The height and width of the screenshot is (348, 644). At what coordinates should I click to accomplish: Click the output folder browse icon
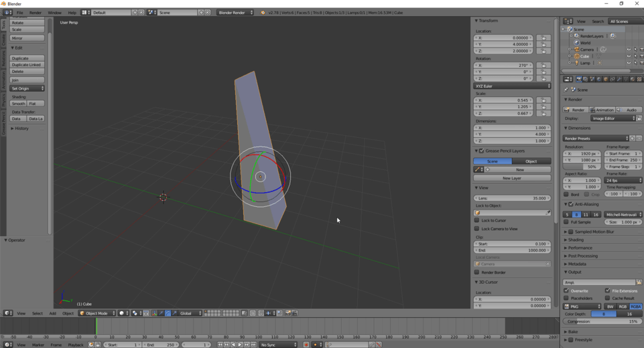tap(639, 282)
